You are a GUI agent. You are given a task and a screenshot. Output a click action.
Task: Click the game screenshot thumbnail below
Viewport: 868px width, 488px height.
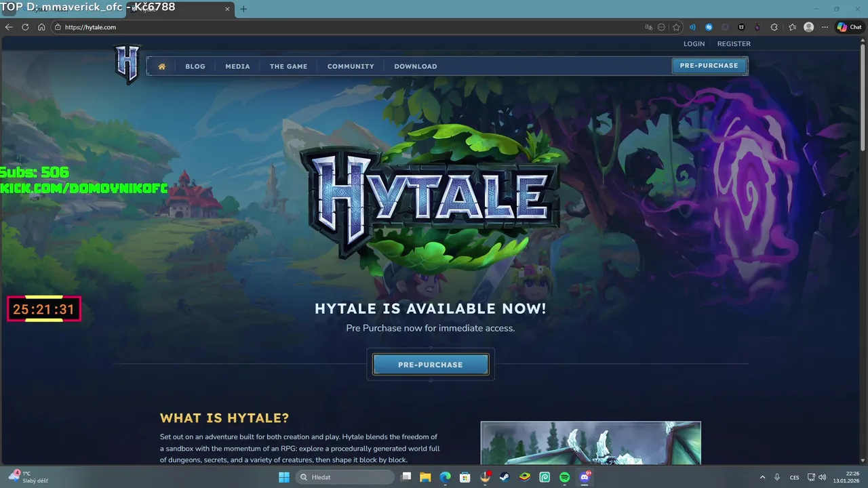(591, 443)
